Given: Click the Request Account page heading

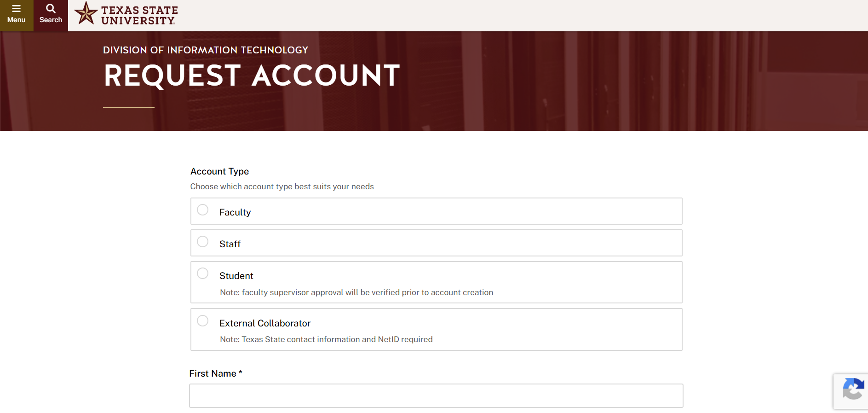Looking at the screenshot, I should coord(252,76).
